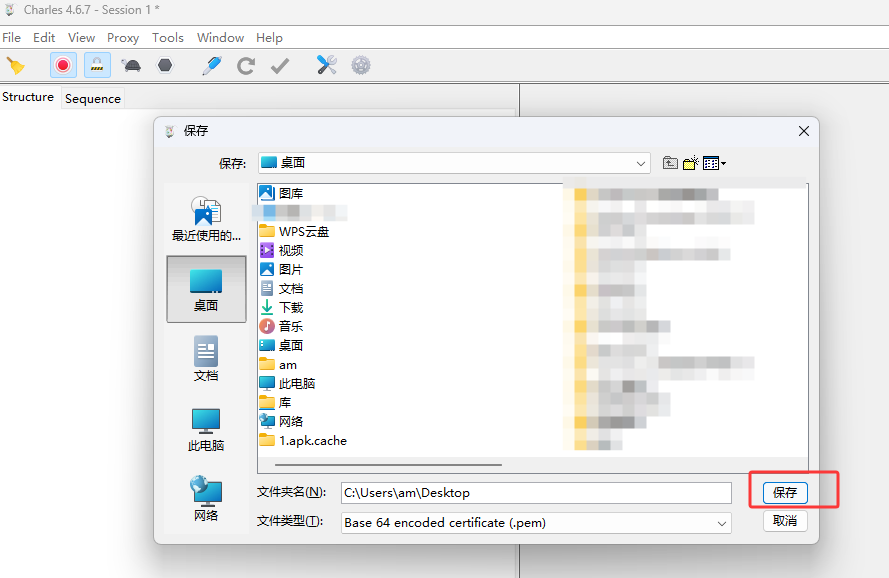Image resolution: width=889 pixels, height=578 pixels.
Task: Open Settings gear toolbar icon
Action: pyautogui.click(x=361, y=65)
